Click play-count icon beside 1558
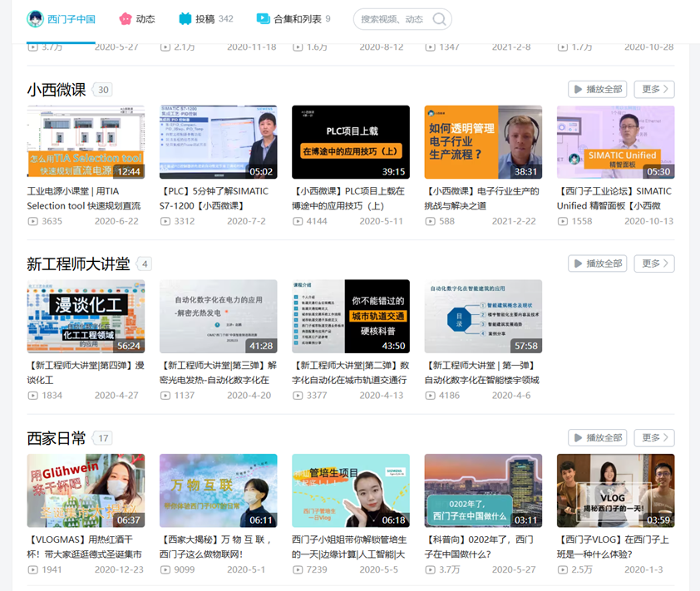 point(563,221)
